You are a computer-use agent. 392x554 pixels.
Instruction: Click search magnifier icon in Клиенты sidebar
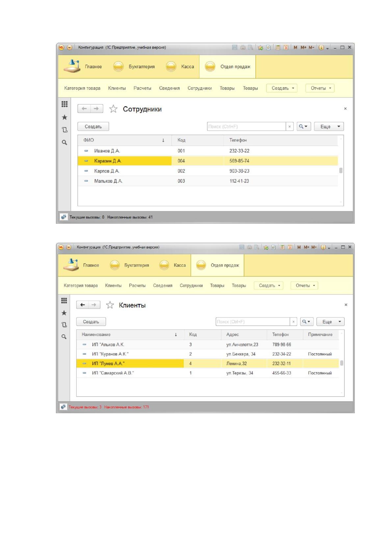(64, 337)
